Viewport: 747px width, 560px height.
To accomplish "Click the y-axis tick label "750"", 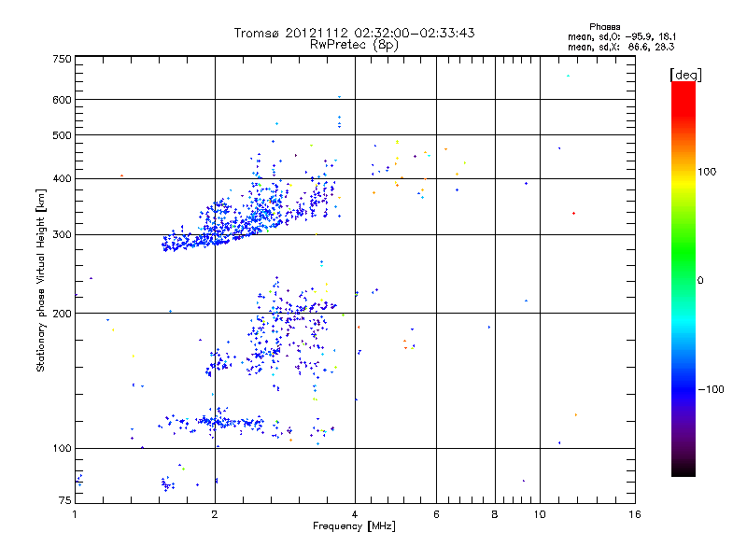I will point(62,59).
